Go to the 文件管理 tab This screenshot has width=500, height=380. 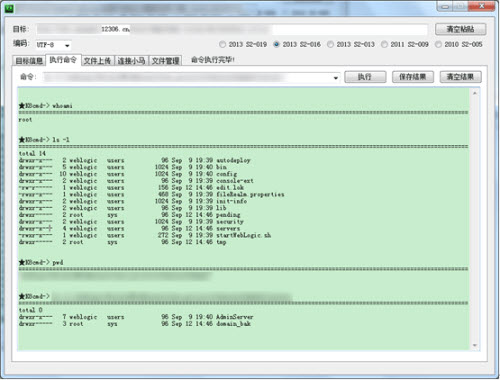click(165, 61)
